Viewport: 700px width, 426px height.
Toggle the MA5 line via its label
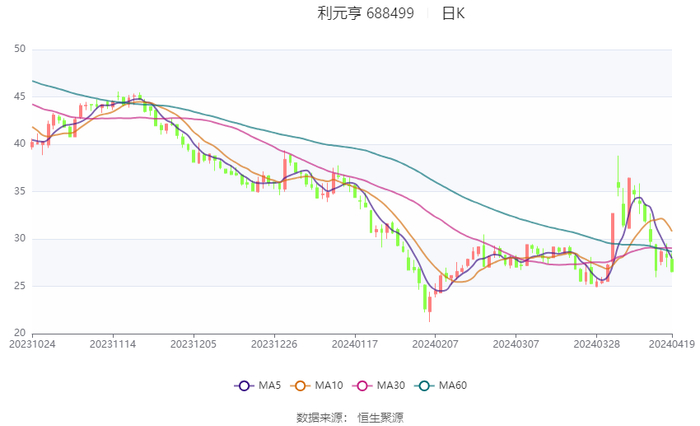[269, 386]
